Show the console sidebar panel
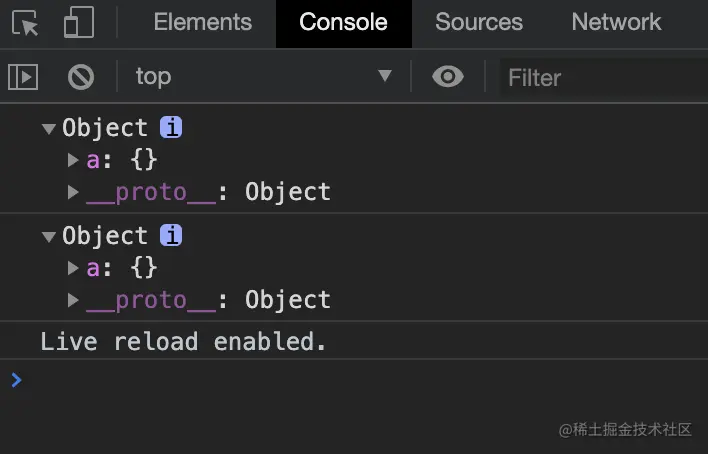This screenshot has width=708, height=454. click(23, 76)
